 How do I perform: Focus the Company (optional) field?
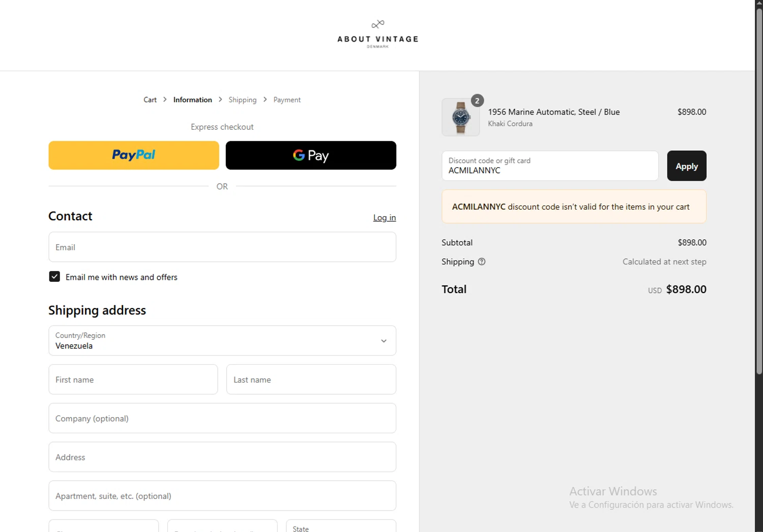click(222, 418)
